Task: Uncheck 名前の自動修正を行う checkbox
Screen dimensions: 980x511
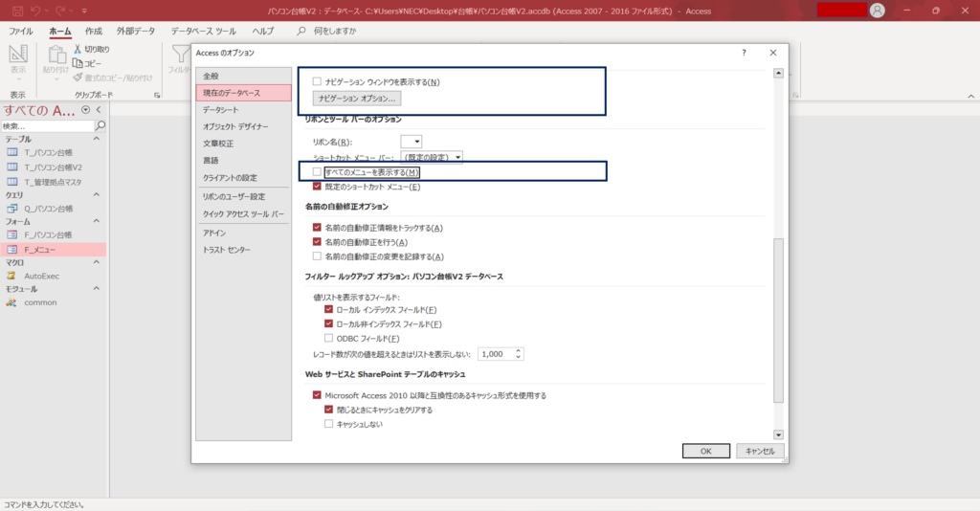Action: 317,242
